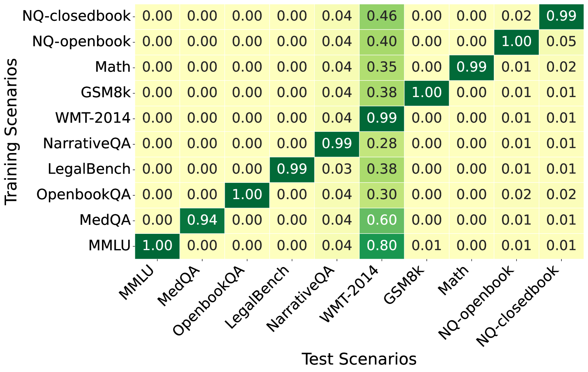588x372 pixels.
Task: Click the NQ-closedbook row label
Action: (x=76, y=16)
